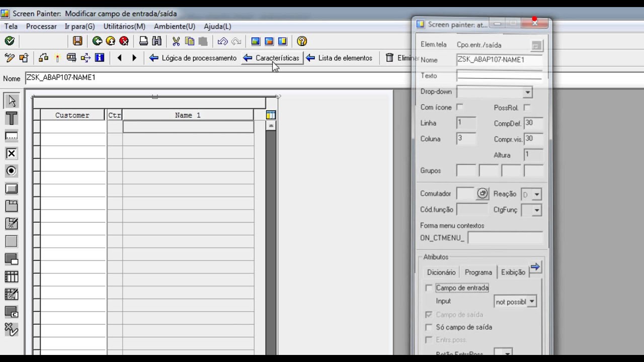This screenshot has height=362, width=644.
Task: Switch to the Dicionário tab
Action: pyautogui.click(x=441, y=273)
